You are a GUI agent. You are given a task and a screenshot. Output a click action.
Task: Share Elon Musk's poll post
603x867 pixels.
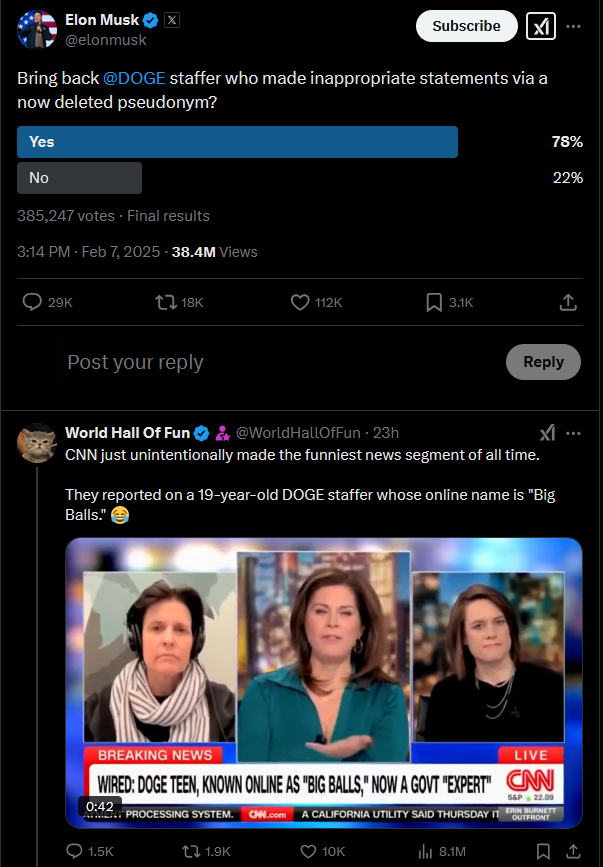(568, 302)
